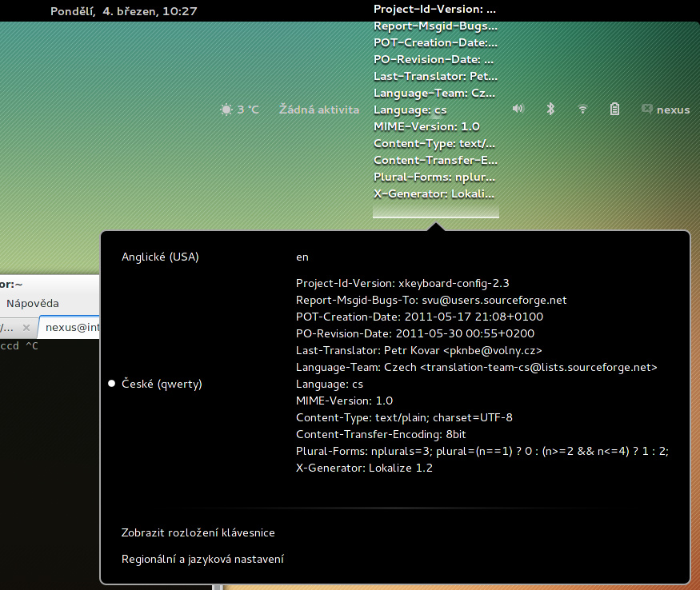700x590 pixels.
Task: Select the České (qwerty) layout
Action: point(162,384)
